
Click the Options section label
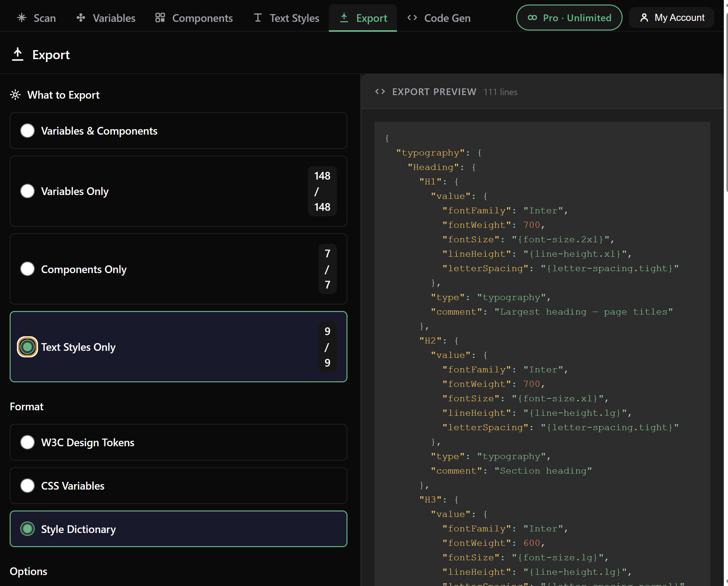28,572
